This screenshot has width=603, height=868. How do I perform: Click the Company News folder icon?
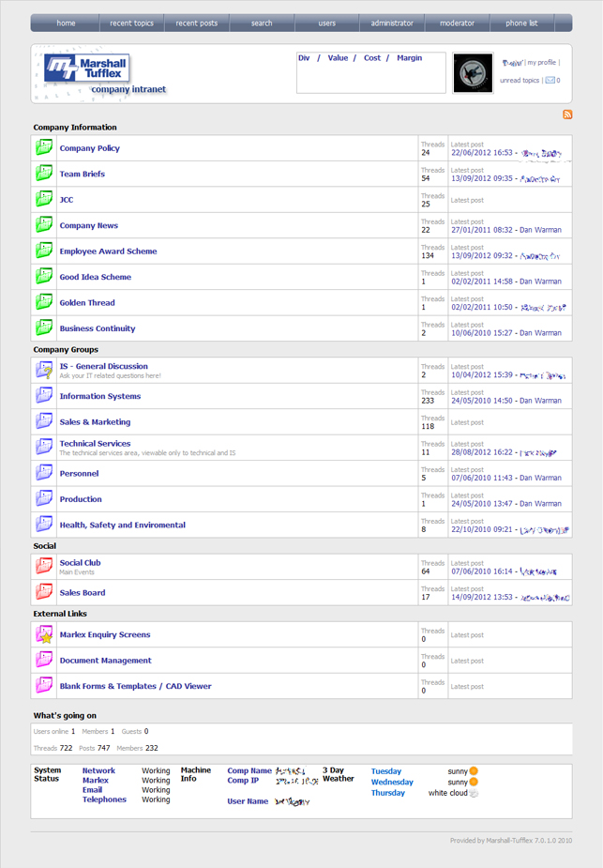click(44, 225)
